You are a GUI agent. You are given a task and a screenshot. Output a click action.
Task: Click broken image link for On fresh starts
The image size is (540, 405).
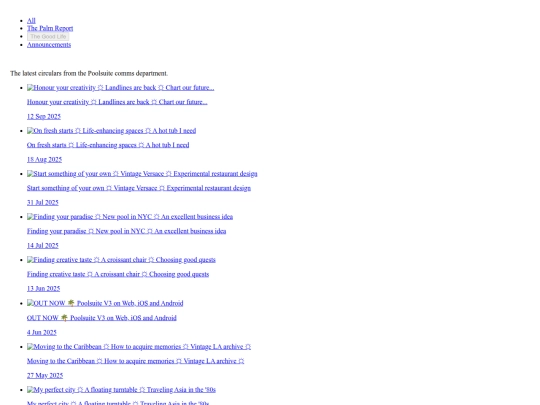(112, 131)
